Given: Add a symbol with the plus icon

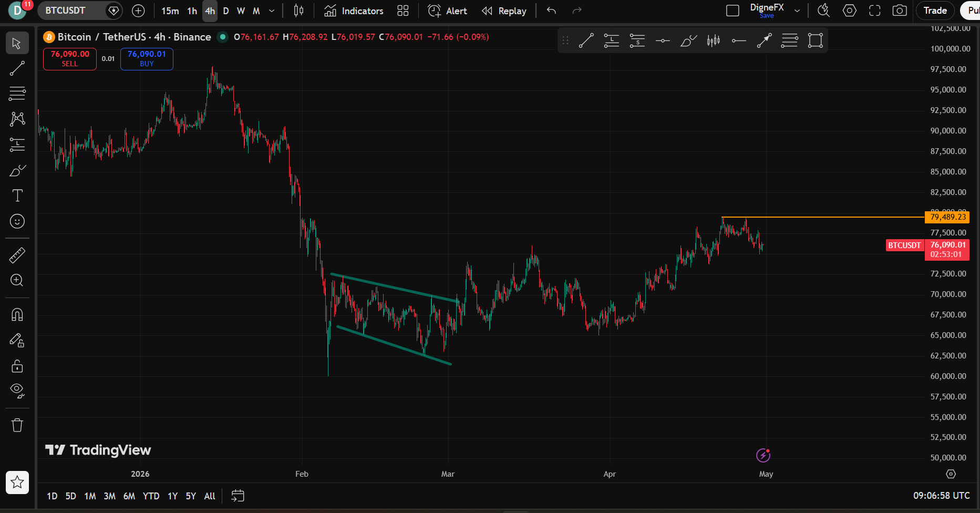Looking at the screenshot, I should (138, 11).
